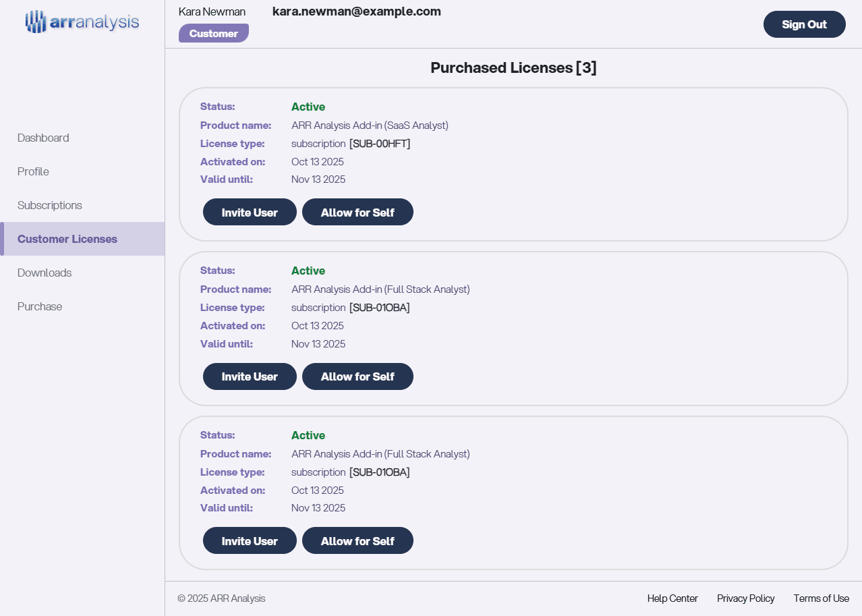Navigate to Downloads in the sidebar
This screenshot has height=616, width=862.
click(x=45, y=273)
